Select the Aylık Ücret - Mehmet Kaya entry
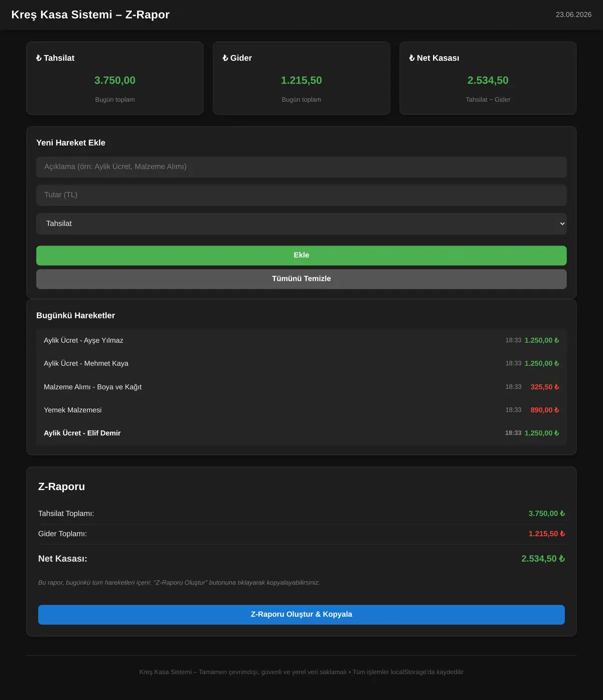603x700 pixels. tap(301, 364)
